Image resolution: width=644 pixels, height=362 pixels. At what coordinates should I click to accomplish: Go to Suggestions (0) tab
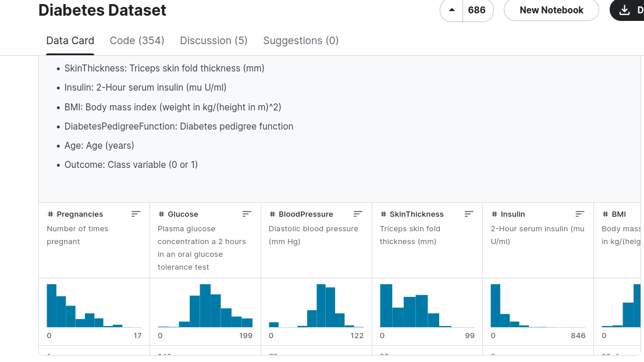tap(301, 41)
